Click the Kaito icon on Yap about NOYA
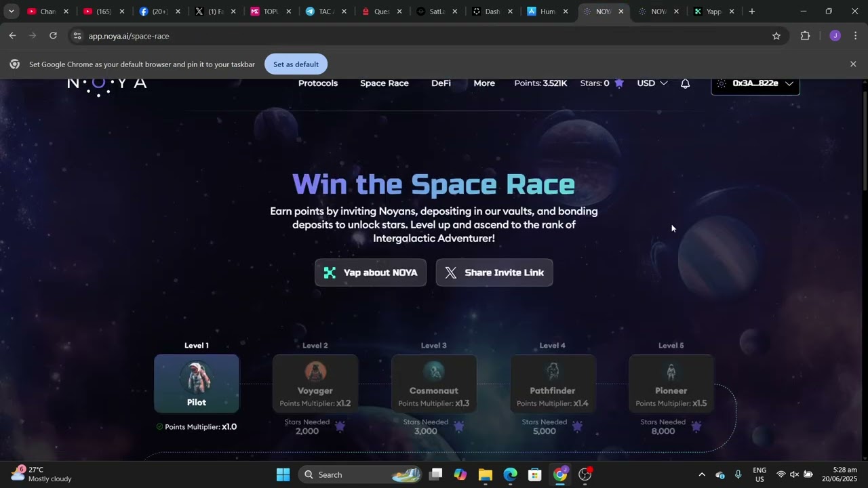868x488 pixels. [x=330, y=272]
